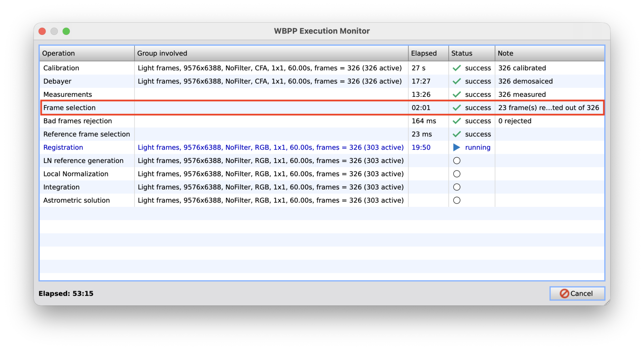The height and width of the screenshot is (350, 644).
Task: Close the WBPP Execution Monitor window
Action: pyautogui.click(x=42, y=31)
